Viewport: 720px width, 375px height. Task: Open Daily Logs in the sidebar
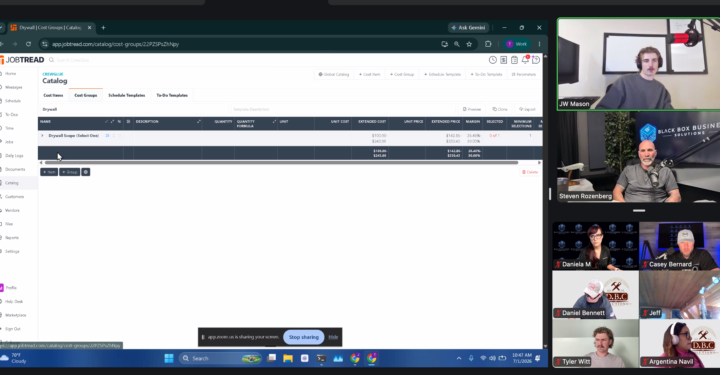click(x=14, y=156)
